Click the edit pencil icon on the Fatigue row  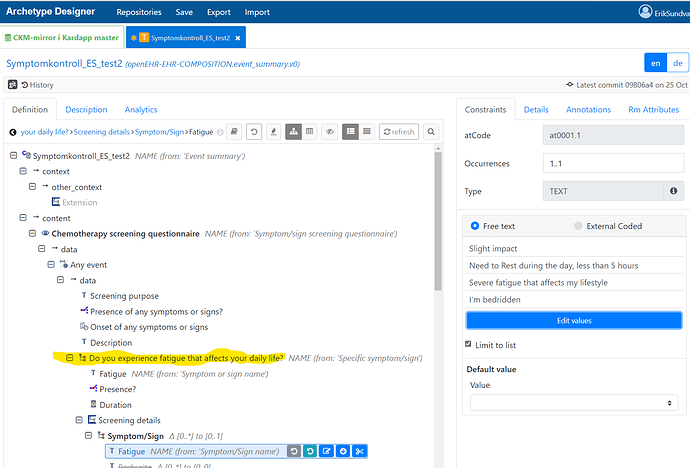(x=327, y=451)
